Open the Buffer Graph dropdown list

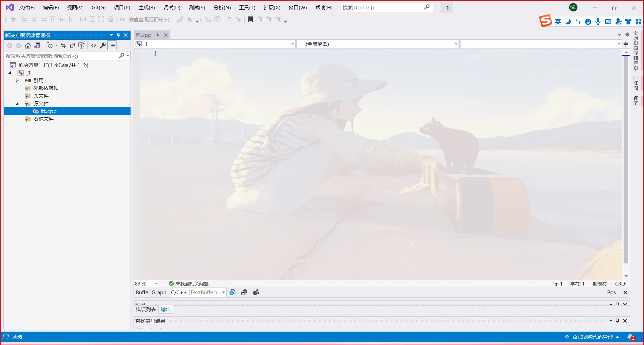click(x=223, y=292)
